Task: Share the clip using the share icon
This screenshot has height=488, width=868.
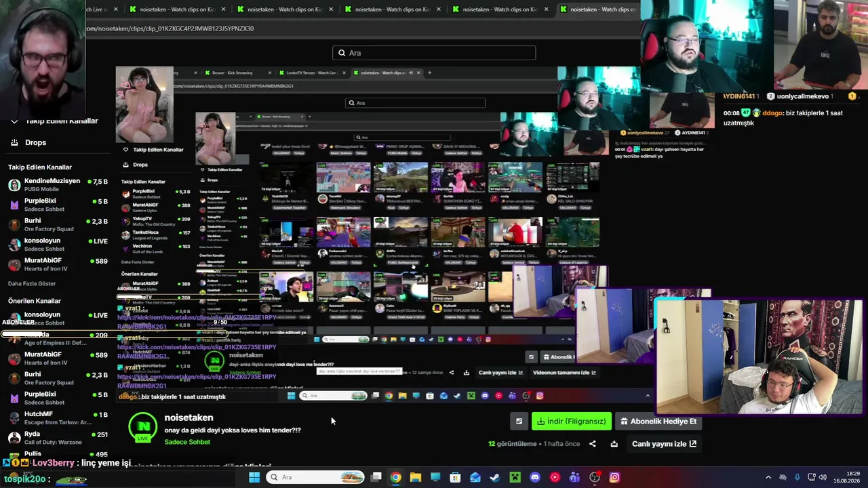Action: (593, 444)
